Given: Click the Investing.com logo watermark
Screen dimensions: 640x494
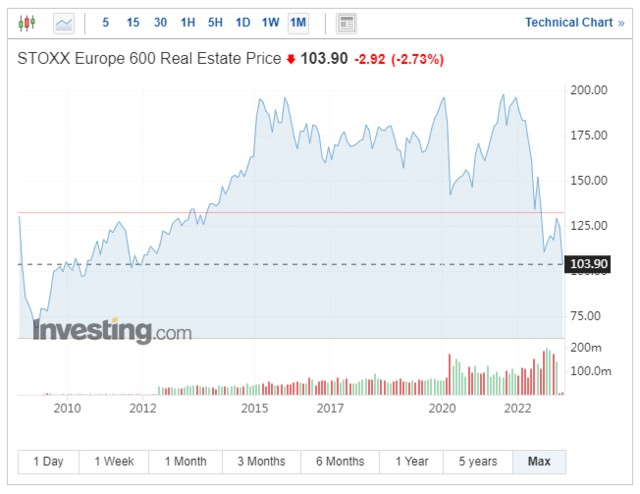Looking at the screenshot, I should 112,330.
